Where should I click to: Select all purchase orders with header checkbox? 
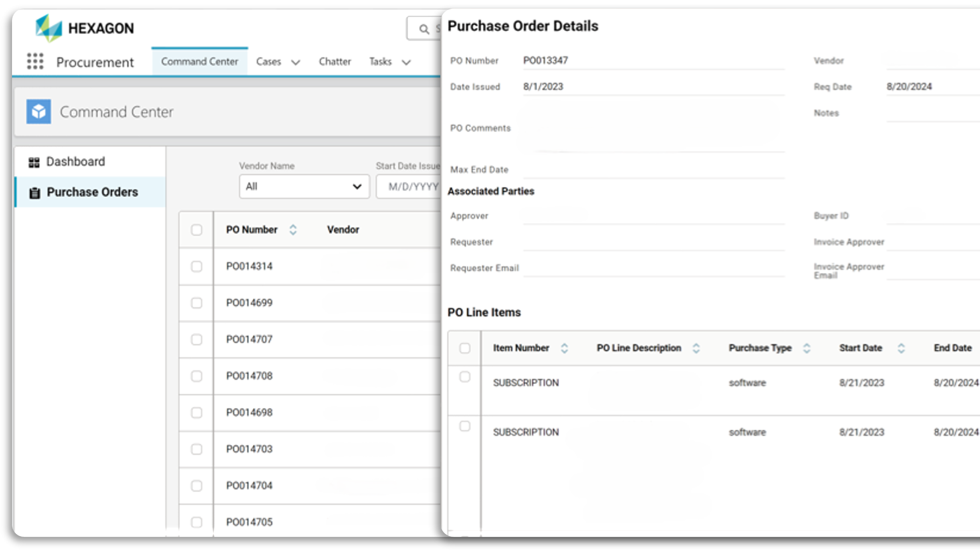pyautogui.click(x=196, y=230)
